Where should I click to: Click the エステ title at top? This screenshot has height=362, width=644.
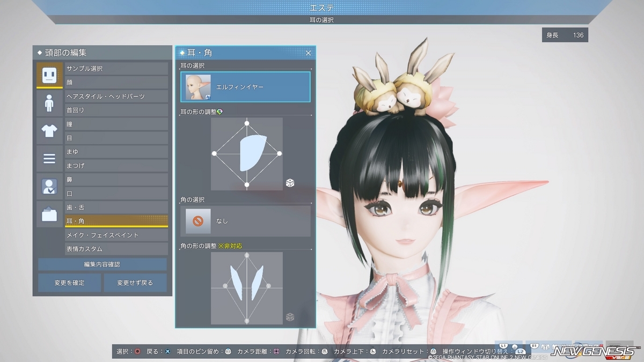(322, 7)
